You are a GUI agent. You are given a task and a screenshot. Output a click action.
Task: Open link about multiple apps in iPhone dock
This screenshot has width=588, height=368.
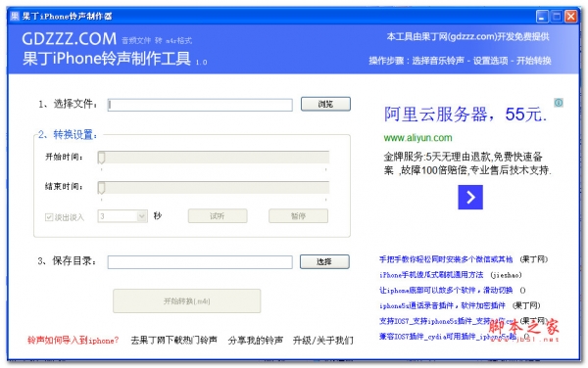(446, 290)
